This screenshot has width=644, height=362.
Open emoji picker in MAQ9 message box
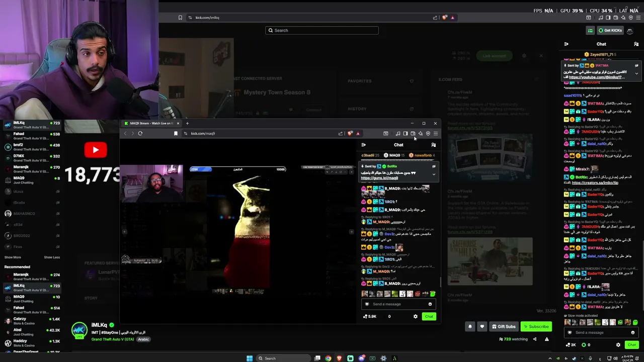click(430, 304)
